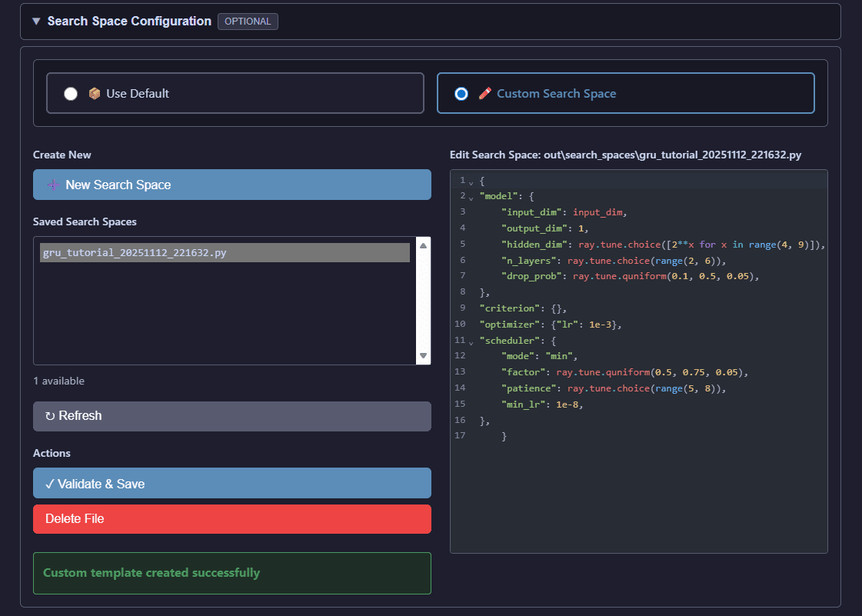Click in the "hidden_dim" code line

[x=663, y=245]
